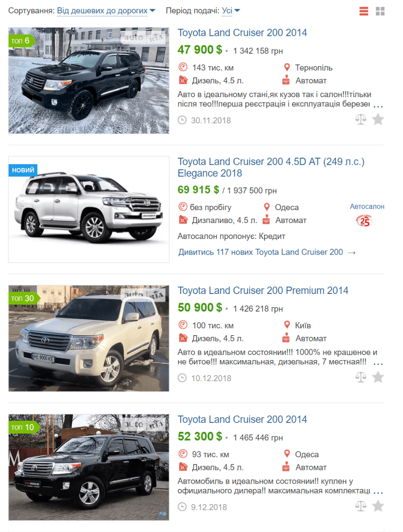Expand description of the Ternopil listing

[x=378, y=106]
